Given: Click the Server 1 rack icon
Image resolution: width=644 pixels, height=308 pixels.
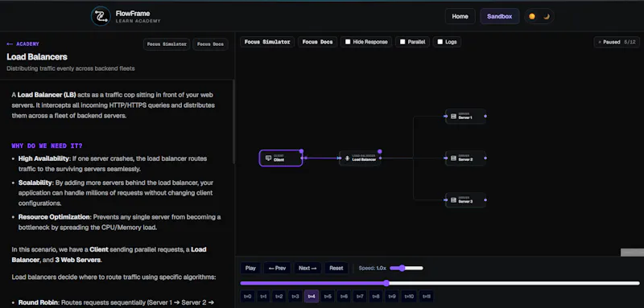Looking at the screenshot, I should pos(453,116).
